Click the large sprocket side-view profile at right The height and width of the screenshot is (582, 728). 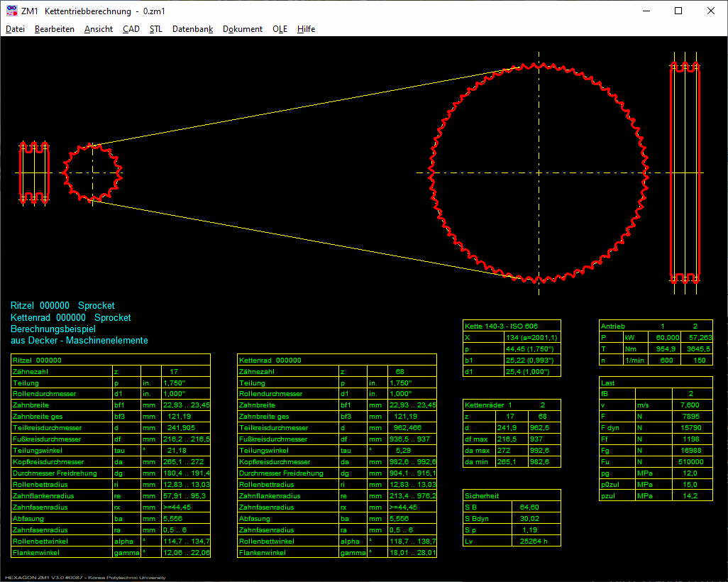(685, 172)
